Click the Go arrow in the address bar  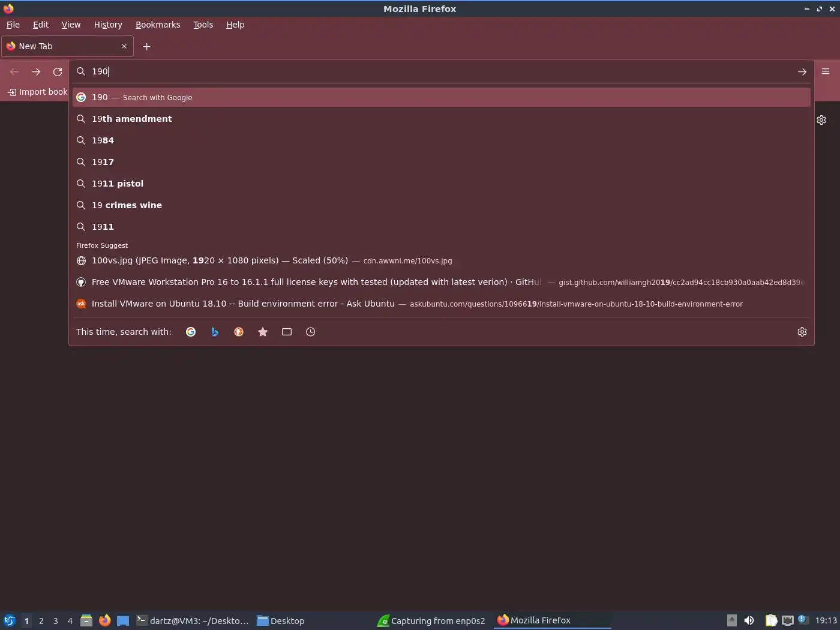point(802,71)
